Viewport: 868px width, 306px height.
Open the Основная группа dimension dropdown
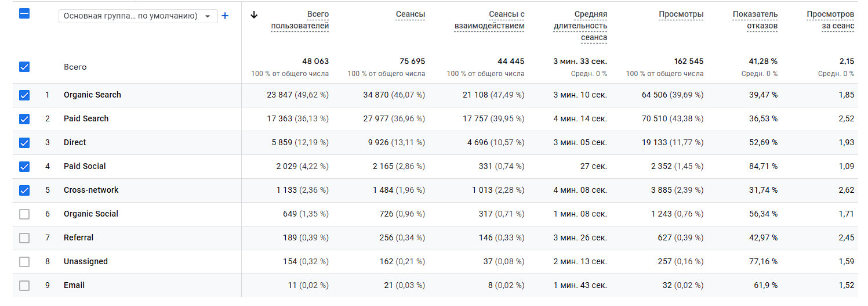point(138,16)
